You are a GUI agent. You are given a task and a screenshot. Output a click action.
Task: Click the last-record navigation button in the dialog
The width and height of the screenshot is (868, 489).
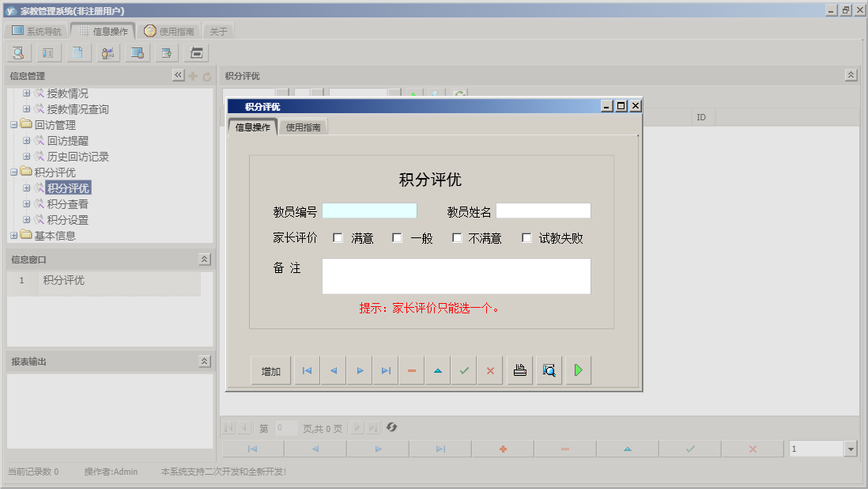click(x=385, y=370)
